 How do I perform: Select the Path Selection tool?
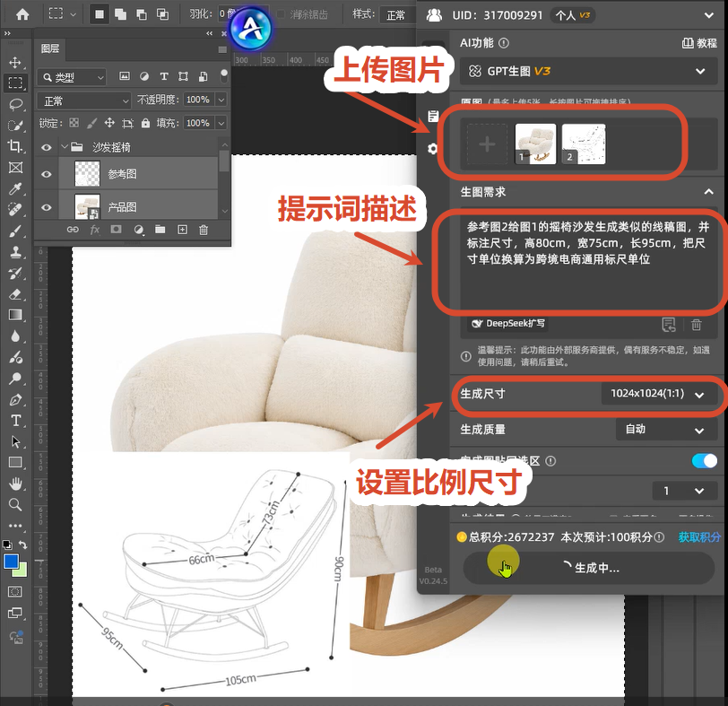coord(15,441)
